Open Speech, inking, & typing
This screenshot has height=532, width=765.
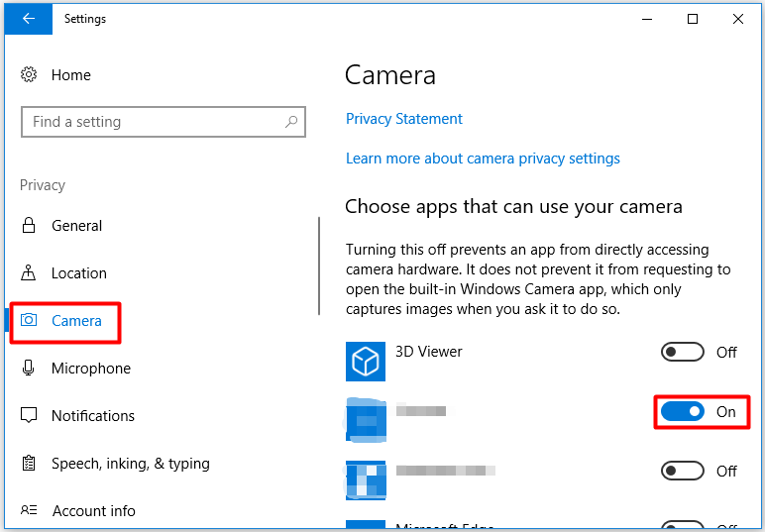point(131,464)
